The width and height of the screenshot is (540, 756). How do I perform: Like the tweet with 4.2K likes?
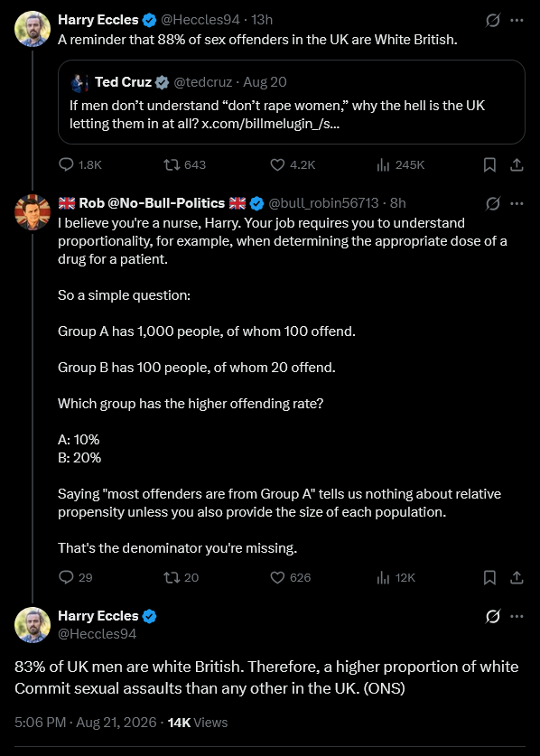pyautogui.click(x=293, y=165)
